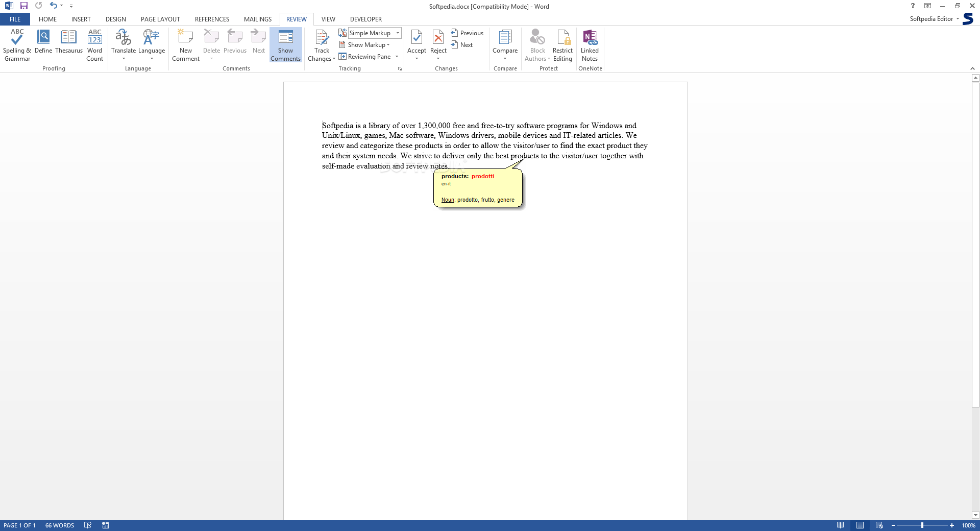
Task: Click PAGE 1 OF 1 status indicator
Action: (x=19, y=525)
